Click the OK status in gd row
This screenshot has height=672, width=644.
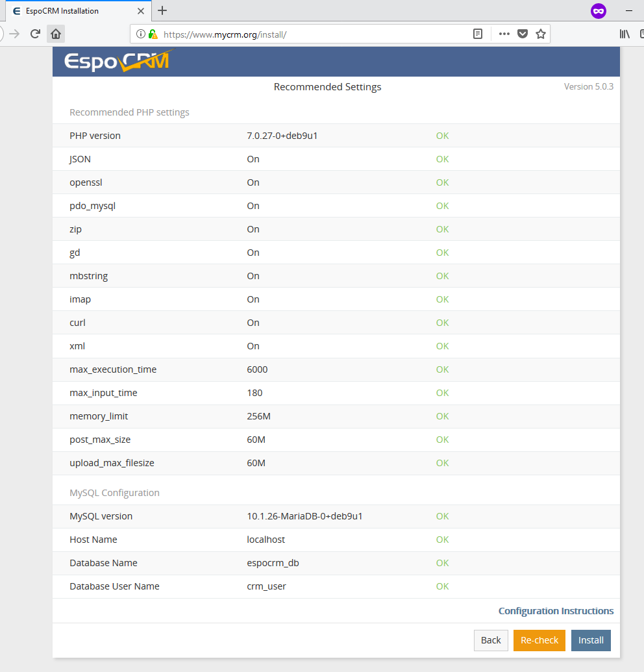click(x=442, y=253)
